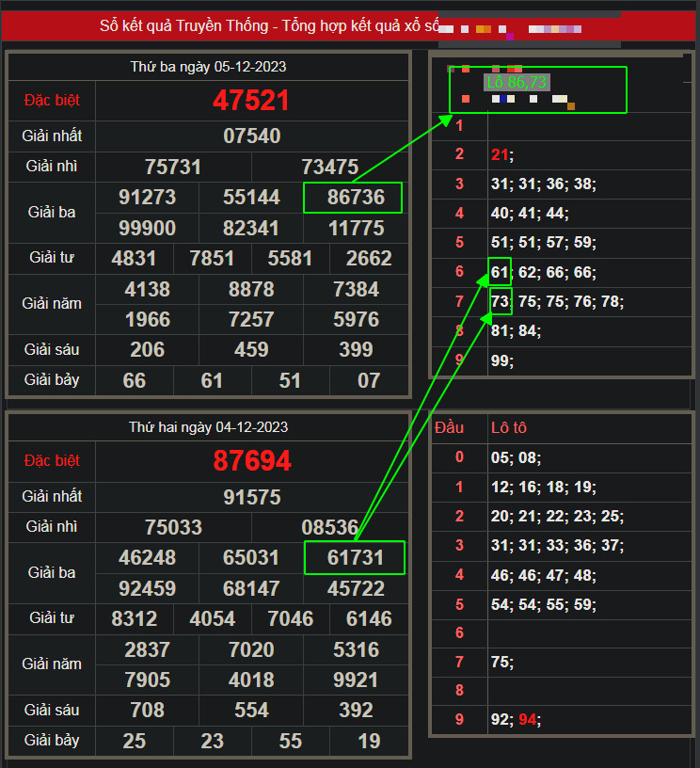
Task: Click the 'Đầu' column header
Action: 450,427
